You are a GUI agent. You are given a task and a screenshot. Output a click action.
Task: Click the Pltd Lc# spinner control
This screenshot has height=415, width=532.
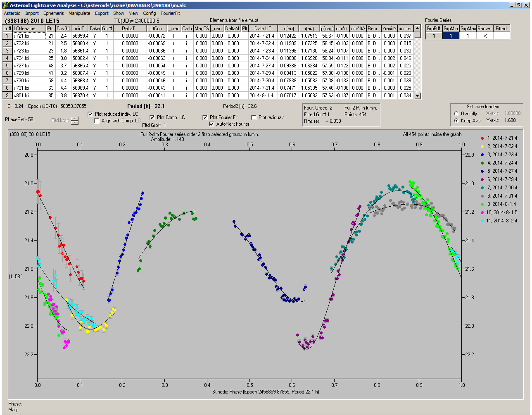click(x=74, y=121)
